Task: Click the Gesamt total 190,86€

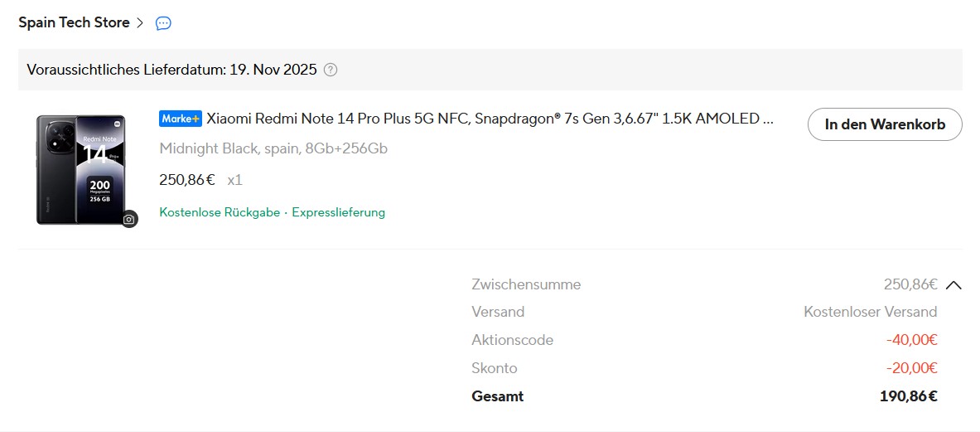Action: (908, 396)
